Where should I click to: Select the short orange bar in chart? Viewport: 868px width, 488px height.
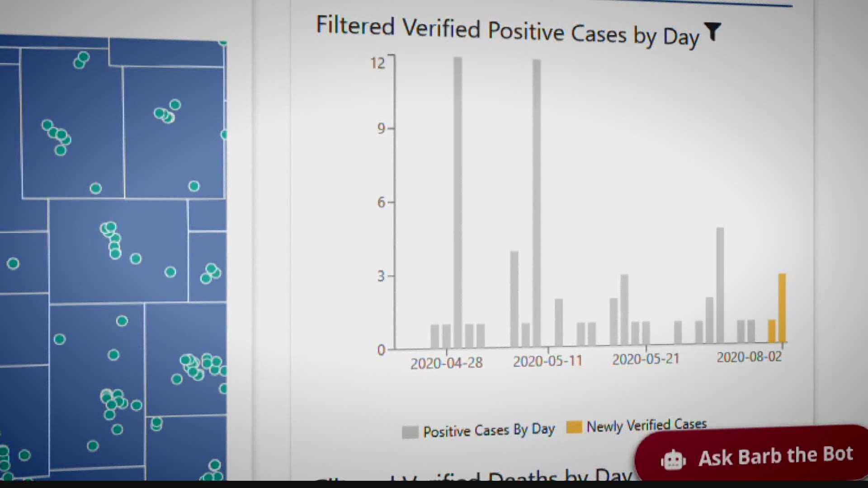[772, 331]
